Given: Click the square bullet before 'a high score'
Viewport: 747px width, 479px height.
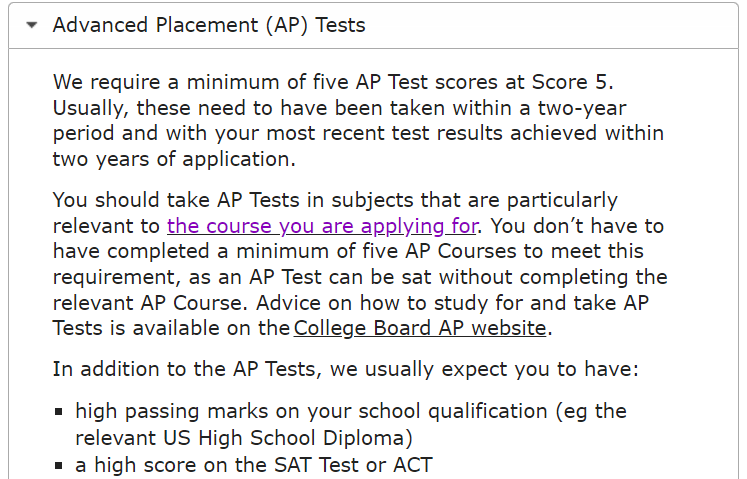Looking at the screenshot, I should click(59, 465).
